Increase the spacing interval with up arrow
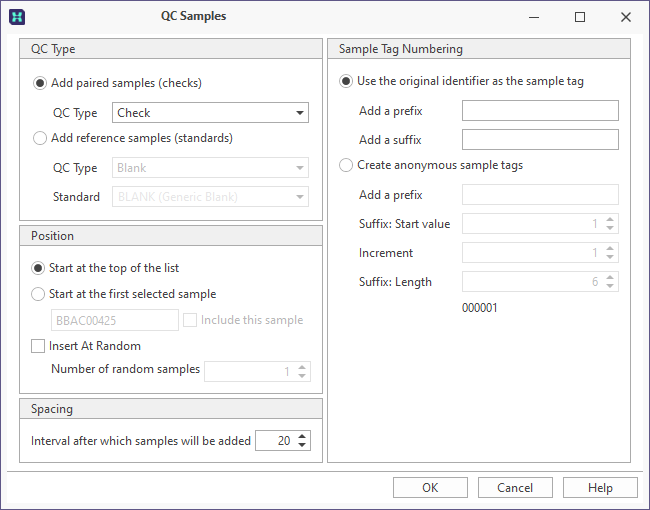 (302, 436)
